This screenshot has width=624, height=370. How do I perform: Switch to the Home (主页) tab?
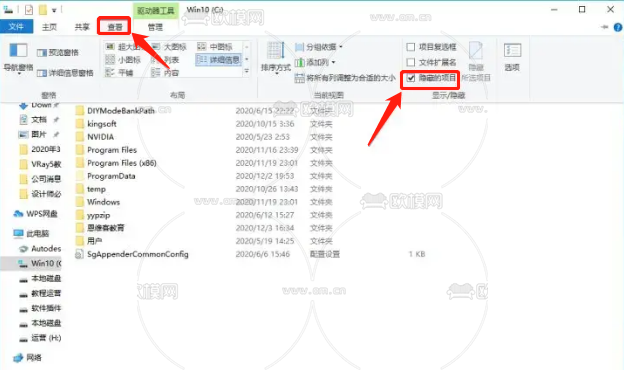[x=49, y=27]
